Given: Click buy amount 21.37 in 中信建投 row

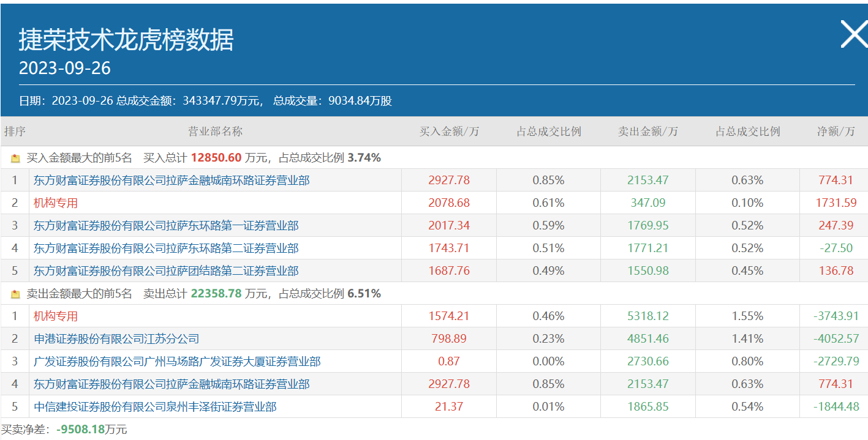Looking at the screenshot, I should tap(449, 407).
